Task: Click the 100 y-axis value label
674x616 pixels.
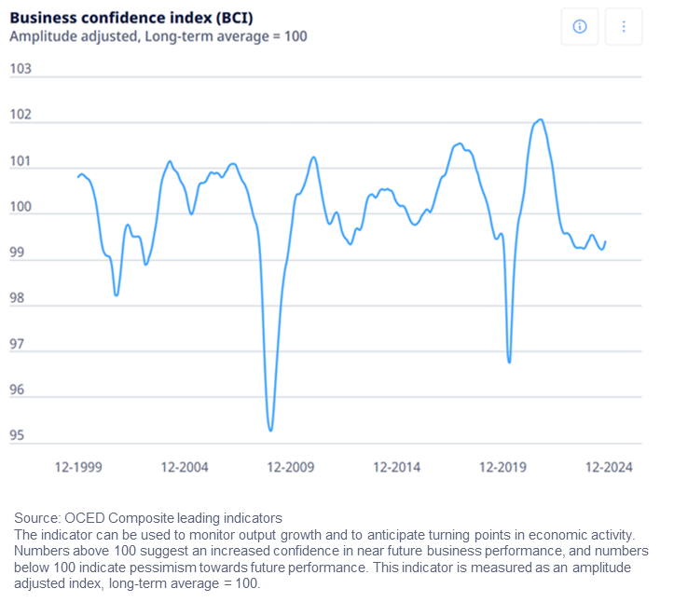Action: tap(21, 206)
